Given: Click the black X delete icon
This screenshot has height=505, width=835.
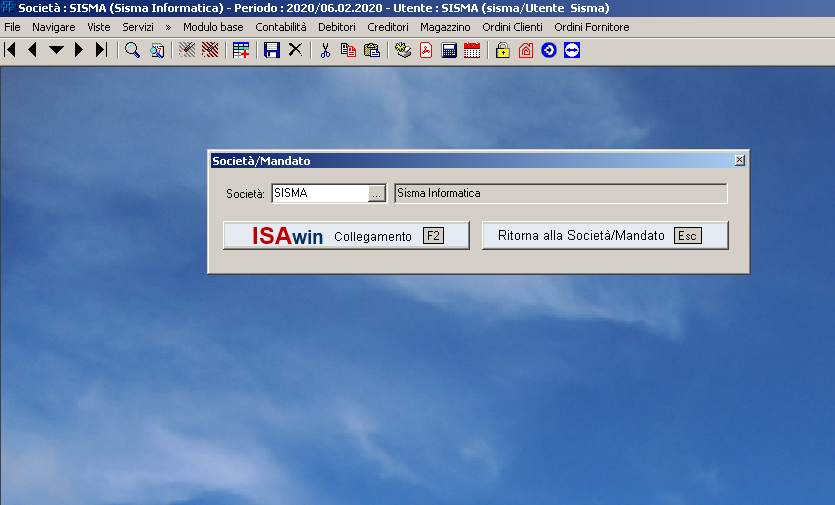Looking at the screenshot, I should (295, 50).
